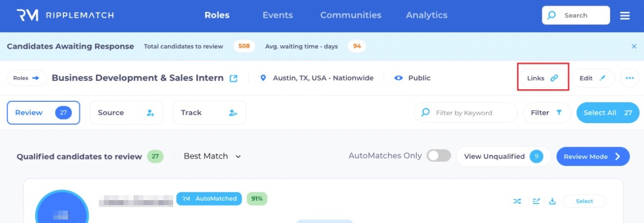644x223 pixels.
Task: Open role in new window icon
Action: point(233,78)
